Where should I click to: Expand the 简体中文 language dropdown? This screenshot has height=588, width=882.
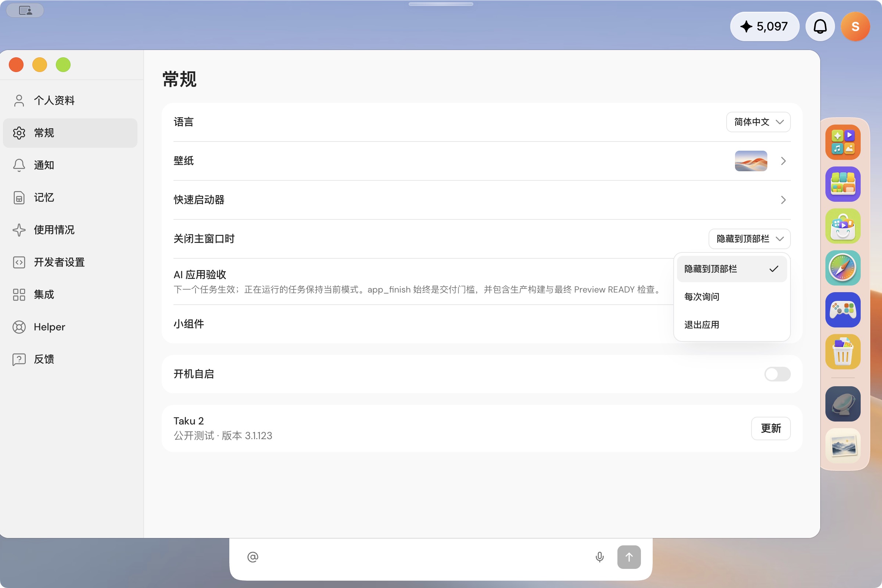click(x=758, y=122)
